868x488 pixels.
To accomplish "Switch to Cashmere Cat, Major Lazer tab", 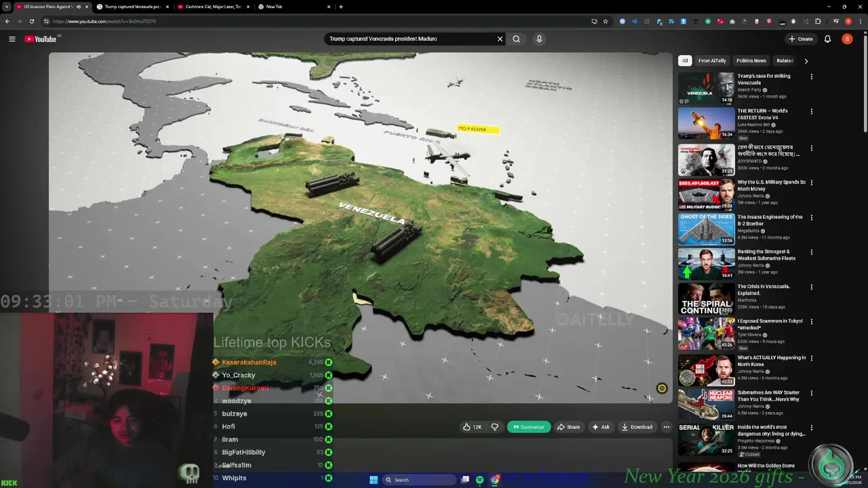I will click(214, 7).
